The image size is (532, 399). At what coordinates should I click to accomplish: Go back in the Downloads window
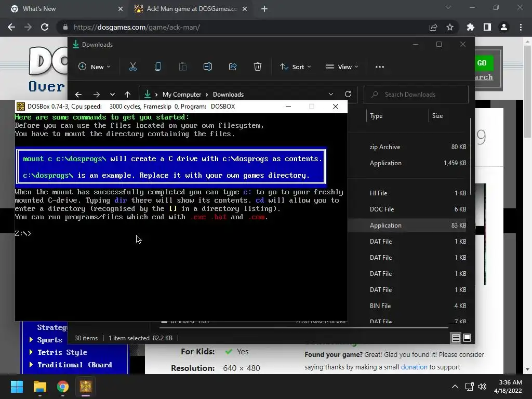[78, 95]
